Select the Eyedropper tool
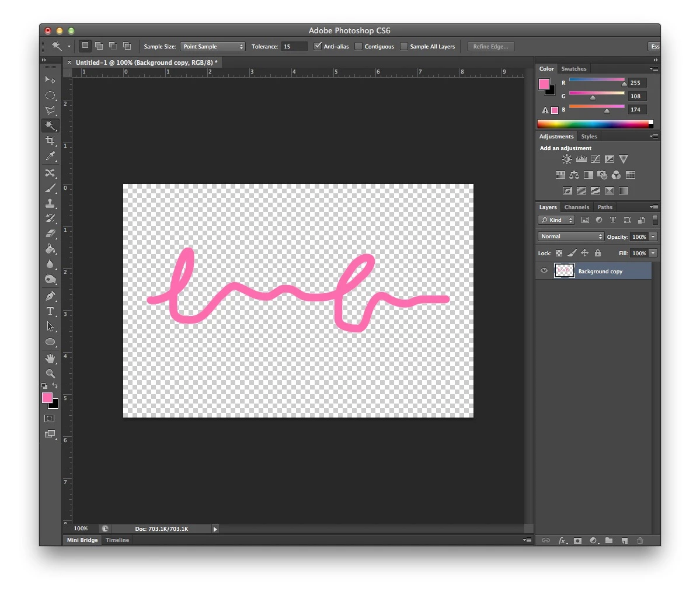Screen dimensions: 700x598 click(50, 157)
